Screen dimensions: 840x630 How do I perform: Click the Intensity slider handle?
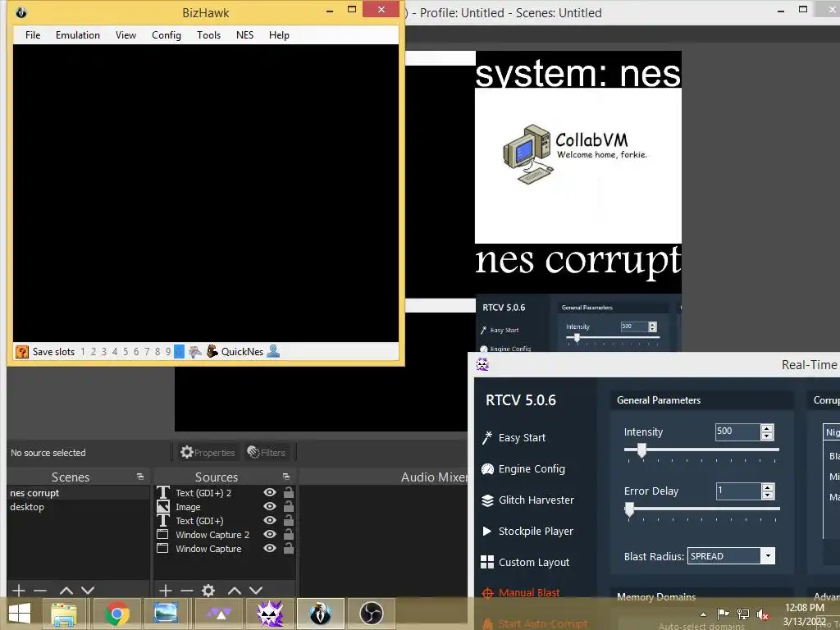641,450
